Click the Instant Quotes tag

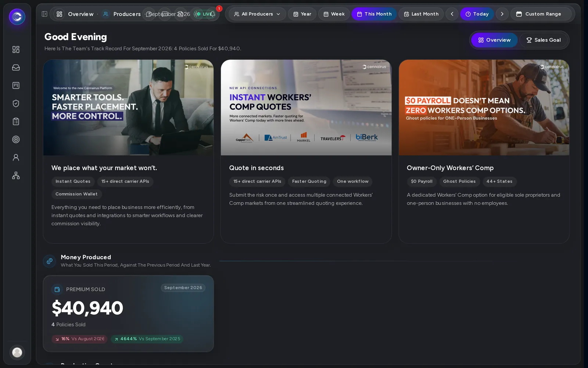pos(73,181)
